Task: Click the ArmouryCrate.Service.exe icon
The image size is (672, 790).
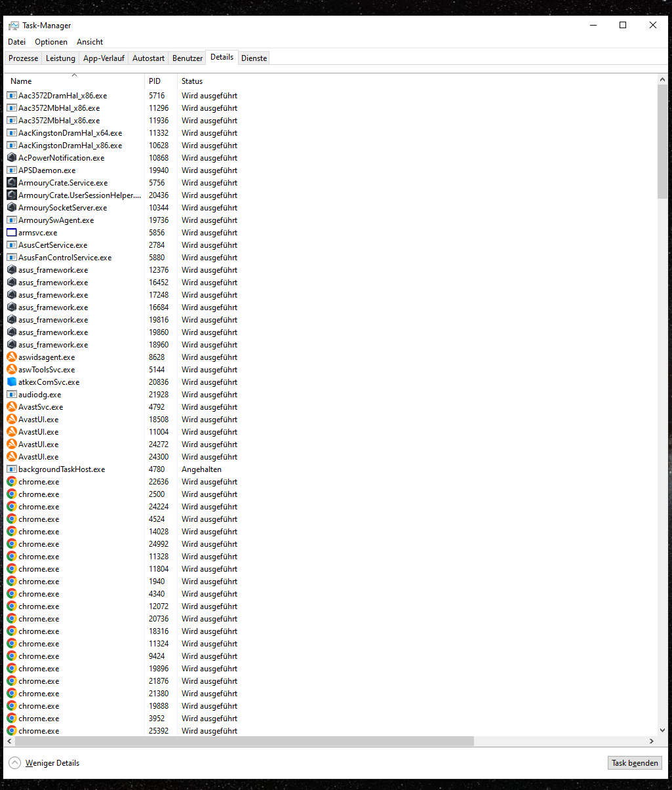Action: pyautogui.click(x=12, y=183)
